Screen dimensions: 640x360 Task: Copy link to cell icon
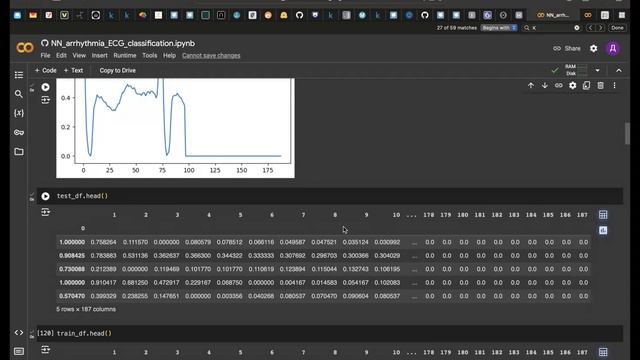point(558,85)
